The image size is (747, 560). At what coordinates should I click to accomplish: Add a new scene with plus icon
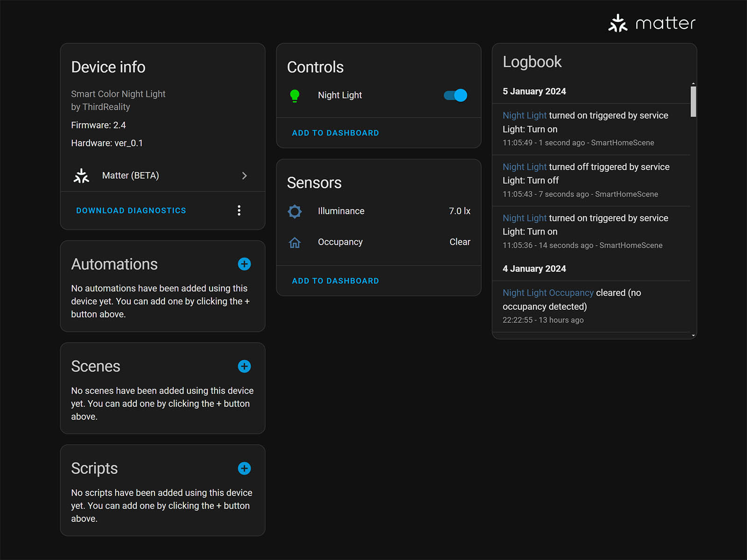(x=244, y=366)
